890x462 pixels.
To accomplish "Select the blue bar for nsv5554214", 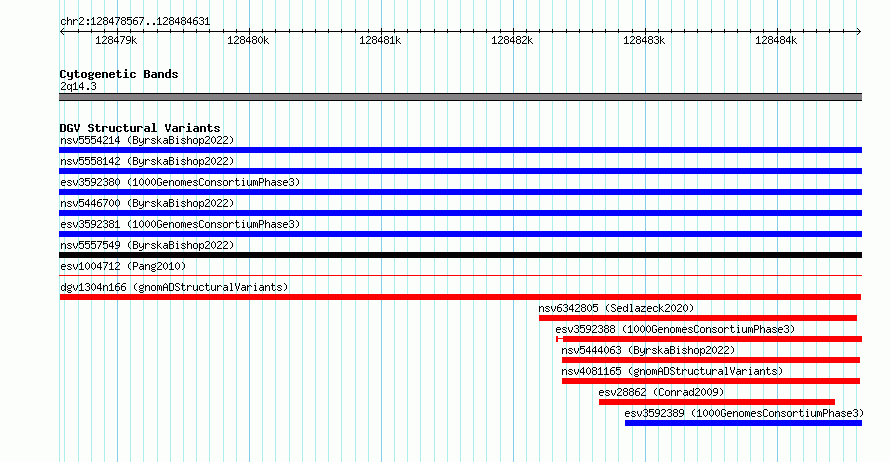I will [460, 150].
